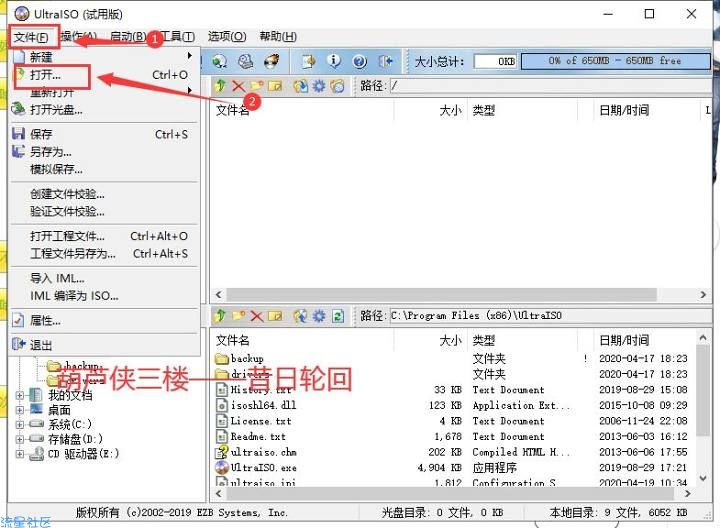The image size is (720, 528).
Task: Go up one level in the image pane
Action: click(x=220, y=85)
